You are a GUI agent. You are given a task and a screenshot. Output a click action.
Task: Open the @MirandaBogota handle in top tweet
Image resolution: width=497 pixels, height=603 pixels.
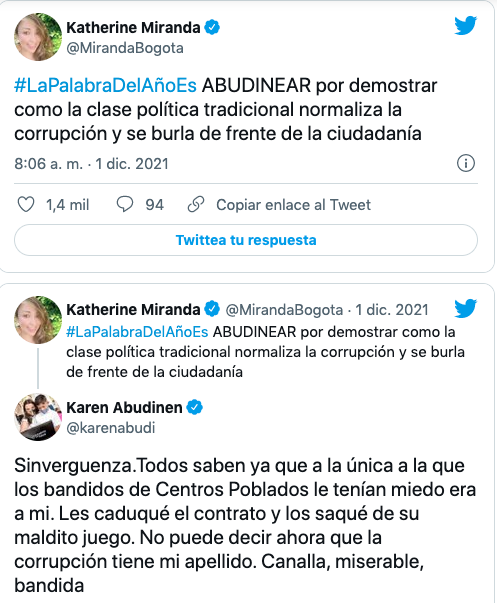125,48
